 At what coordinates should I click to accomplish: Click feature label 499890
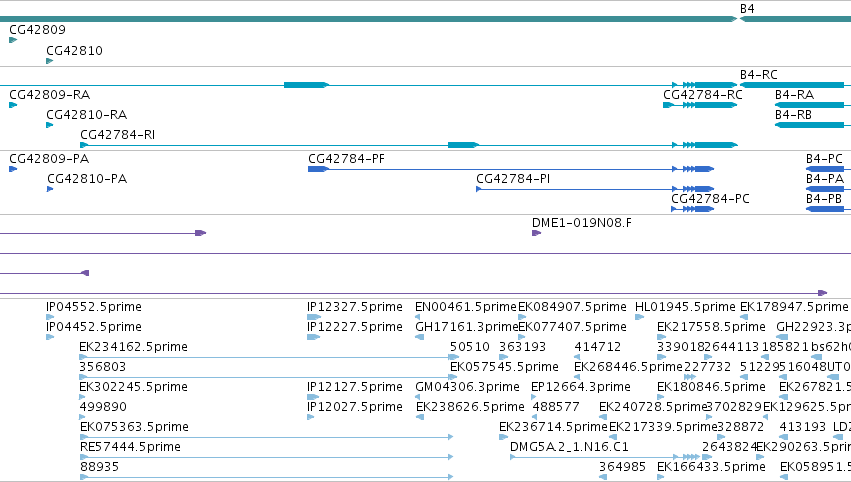103,407
